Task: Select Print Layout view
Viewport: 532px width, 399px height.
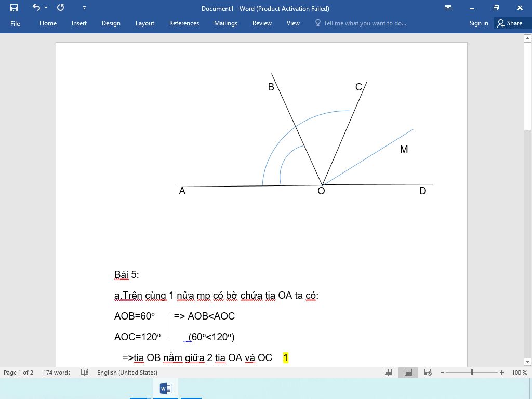Action: click(408, 373)
